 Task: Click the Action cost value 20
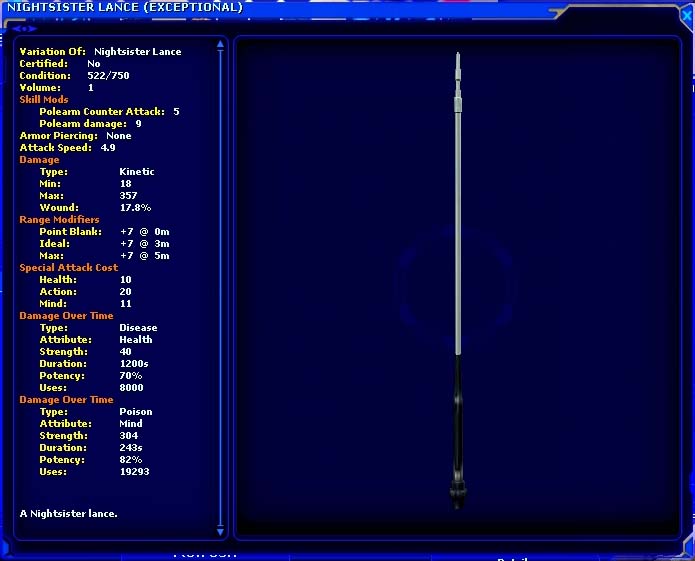(125, 292)
